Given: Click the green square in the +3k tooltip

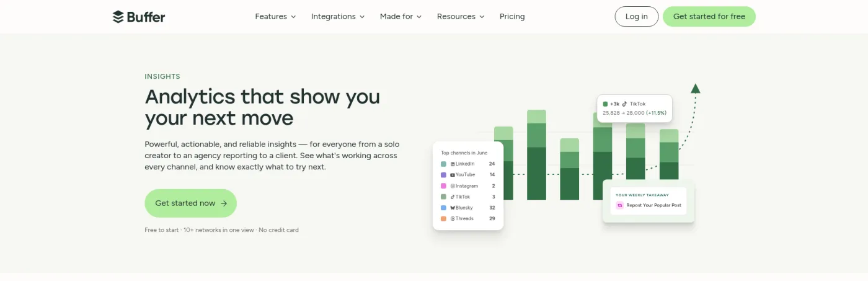Looking at the screenshot, I should pos(606,104).
